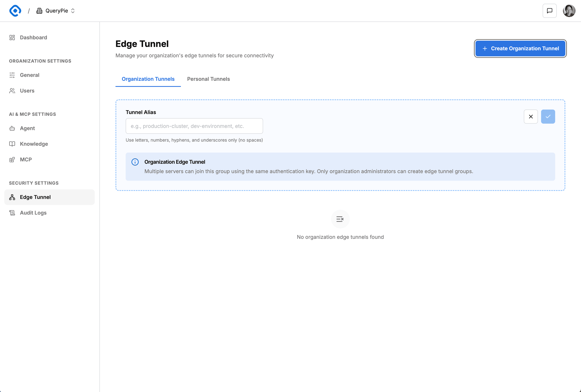
Task: Open the Knowledge section
Action: (x=34, y=144)
